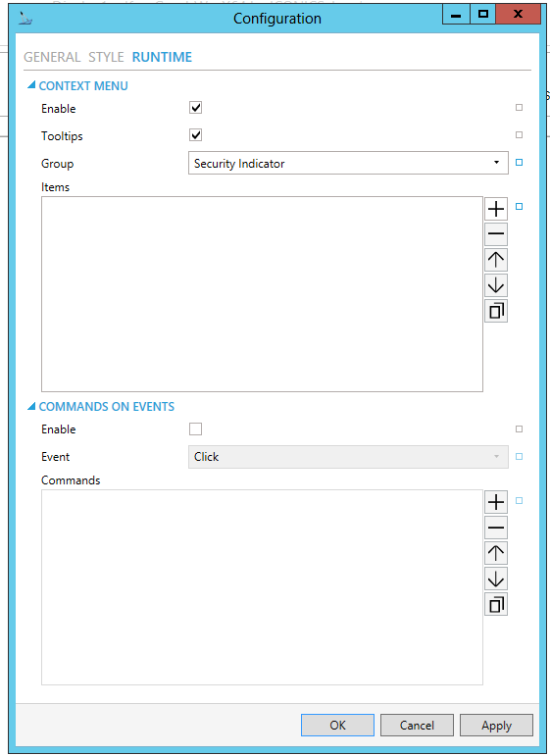Viewport: 550px width, 756px height.
Task: Move context menu item down
Action: click(x=495, y=285)
